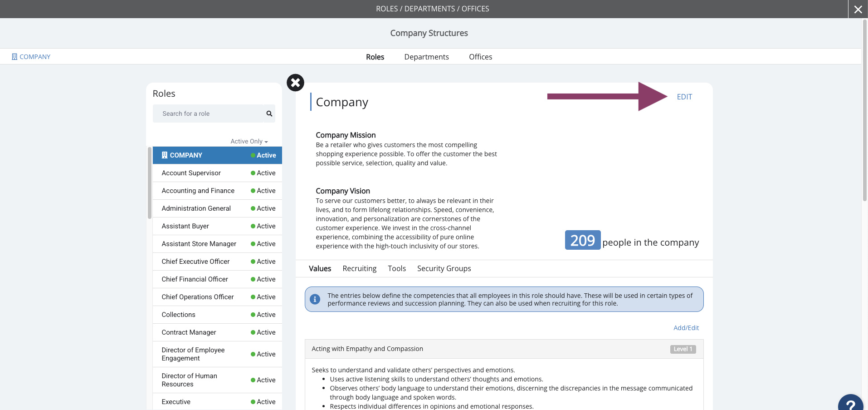Click the search magnifier icon in Roles
This screenshot has width=868, height=410.
click(x=269, y=114)
